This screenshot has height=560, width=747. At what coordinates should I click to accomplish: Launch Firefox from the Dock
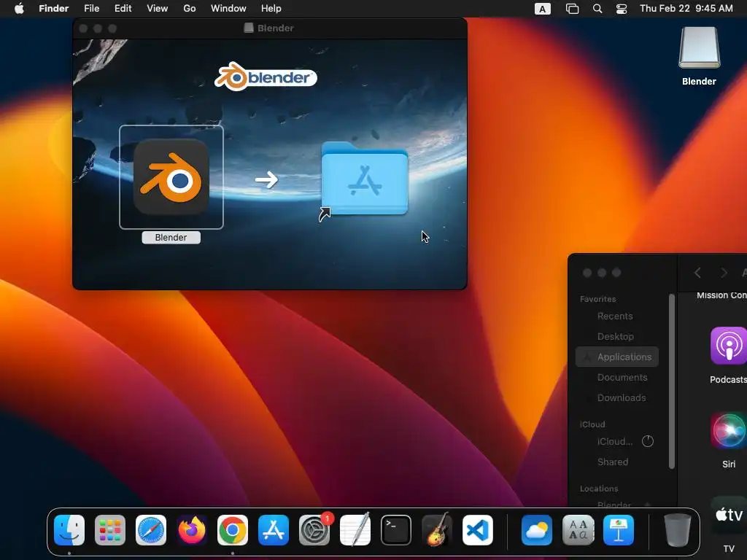click(x=192, y=530)
